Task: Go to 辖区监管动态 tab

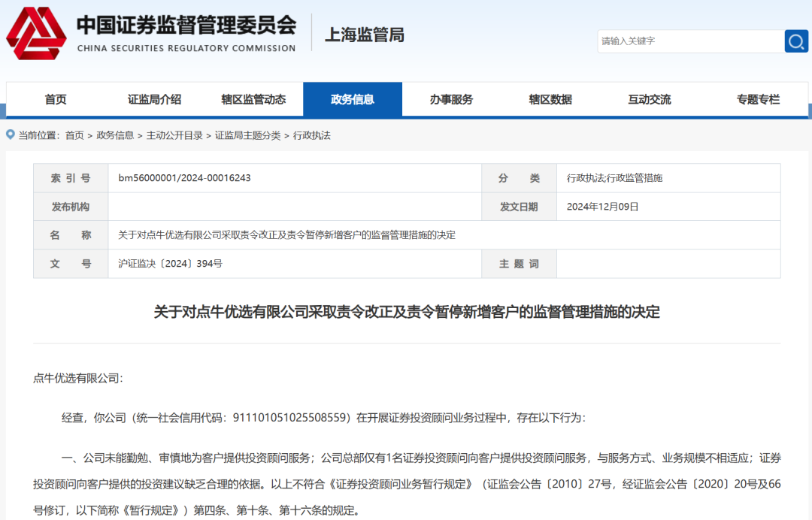Action: [x=253, y=99]
